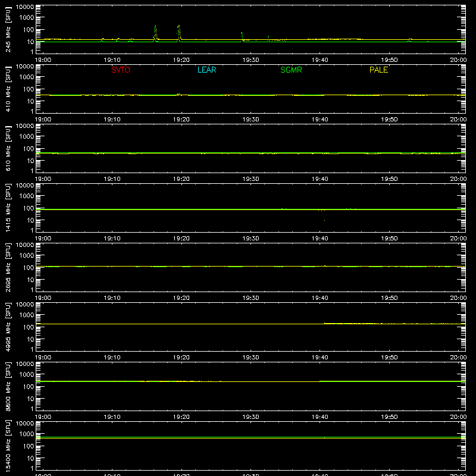
Task: Click the 1000 tick of the 15400 MHz plot
Action: coord(27,434)
